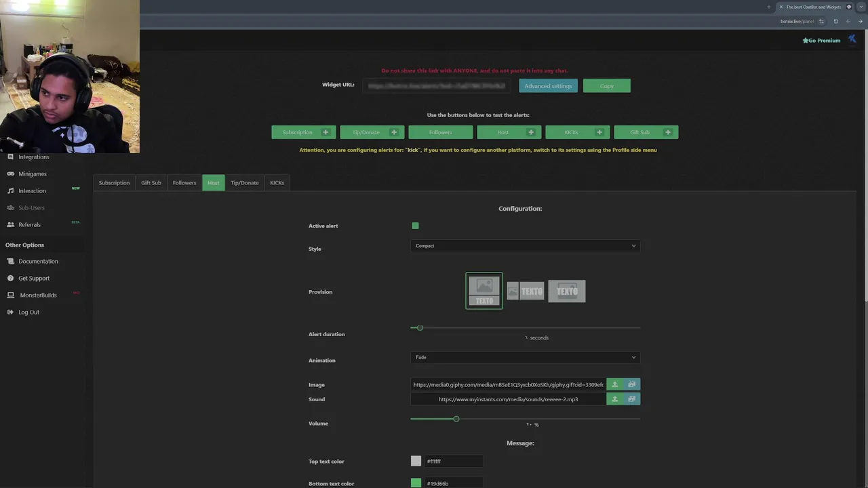Click plus icon on Tip/Donate test button
Screen dimensions: 868x488
coord(394,132)
